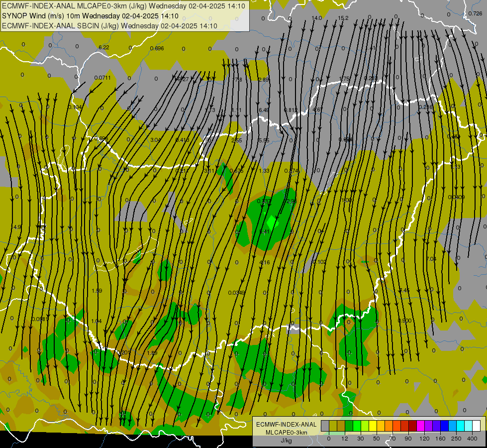Click the map value 1.89
The width and height of the screenshot is (487, 448).
(152, 353)
